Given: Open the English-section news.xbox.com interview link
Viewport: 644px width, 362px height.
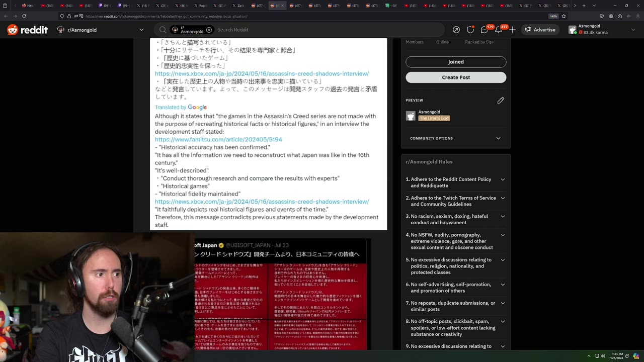Looking at the screenshot, I should 262,202.
